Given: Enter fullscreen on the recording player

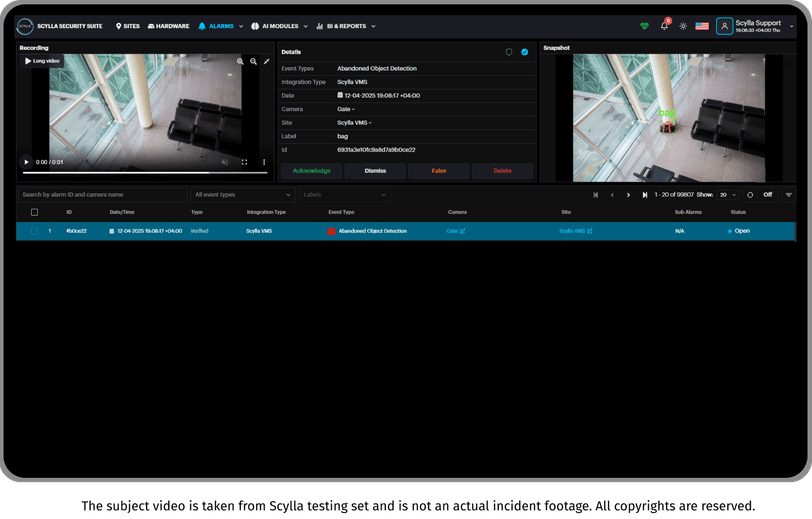Looking at the screenshot, I should (244, 162).
